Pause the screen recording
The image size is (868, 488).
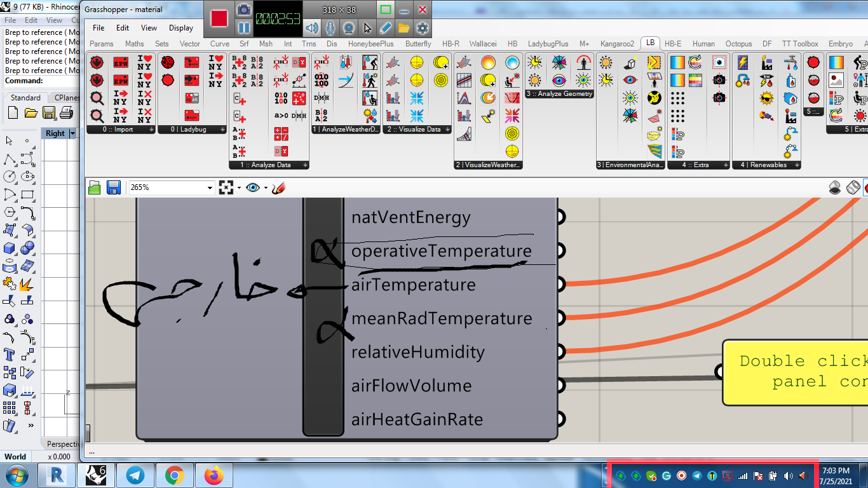pos(244,28)
